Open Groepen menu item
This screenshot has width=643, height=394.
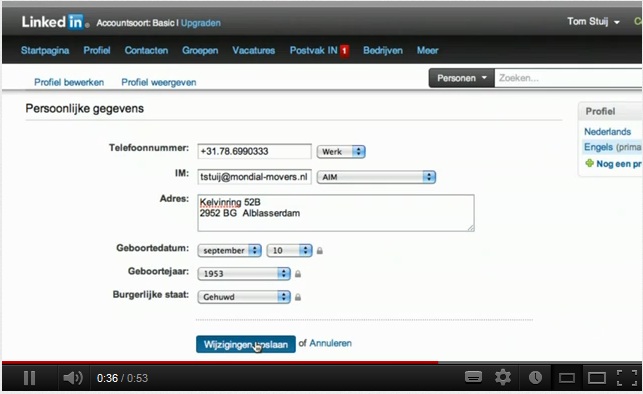(x=200, y=50)
